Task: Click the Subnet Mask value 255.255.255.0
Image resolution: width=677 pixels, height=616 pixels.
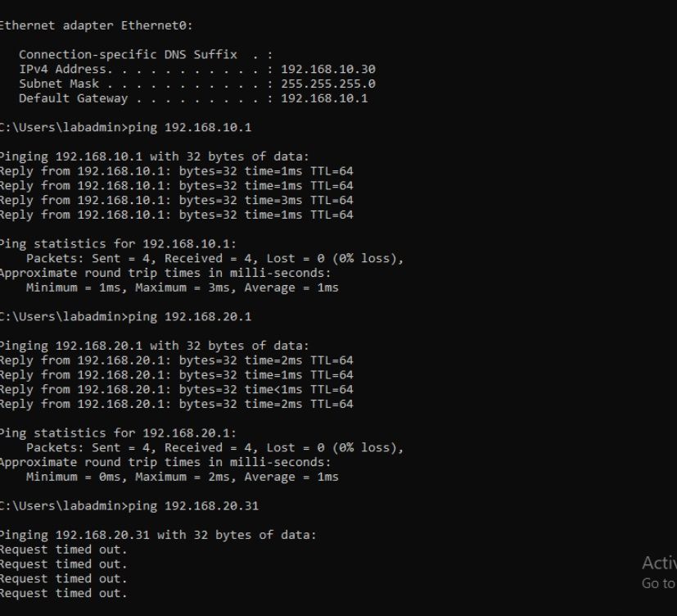Action: click(x=327, y=84)
